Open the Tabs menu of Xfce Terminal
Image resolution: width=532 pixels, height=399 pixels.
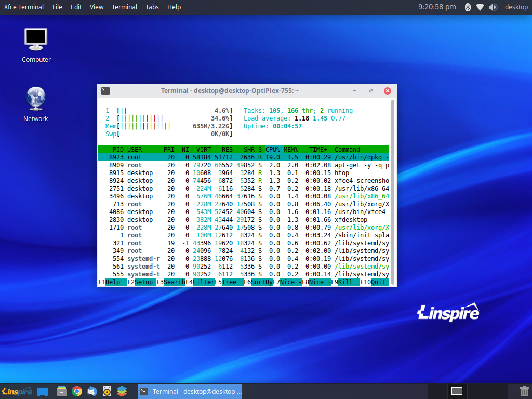152,7
